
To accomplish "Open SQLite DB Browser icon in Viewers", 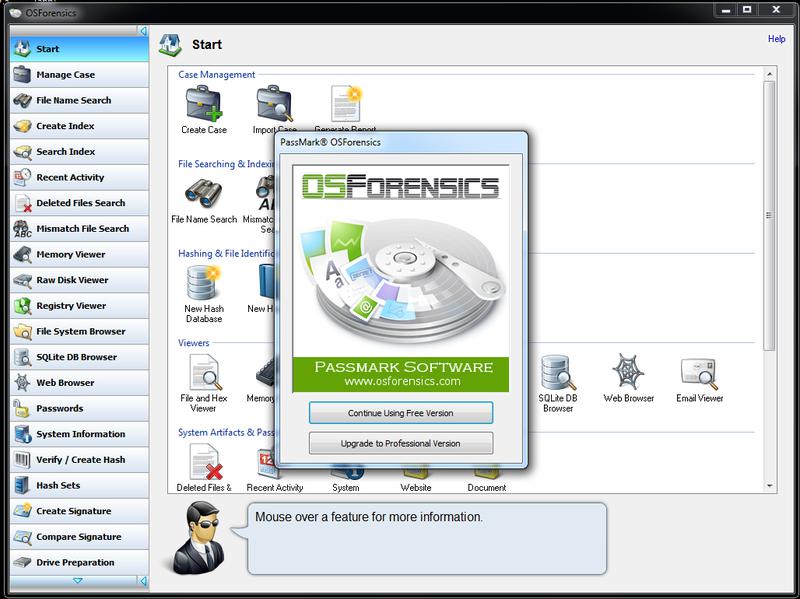I will click(x=558, y=372).
